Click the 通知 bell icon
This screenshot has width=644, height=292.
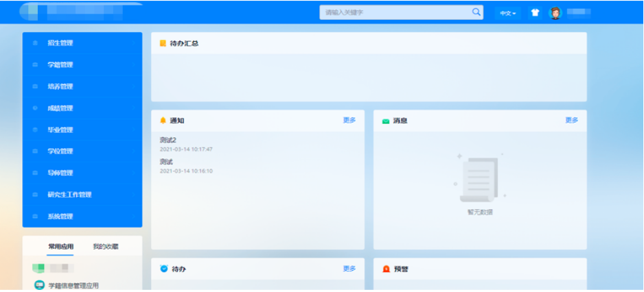coord(163,121)
